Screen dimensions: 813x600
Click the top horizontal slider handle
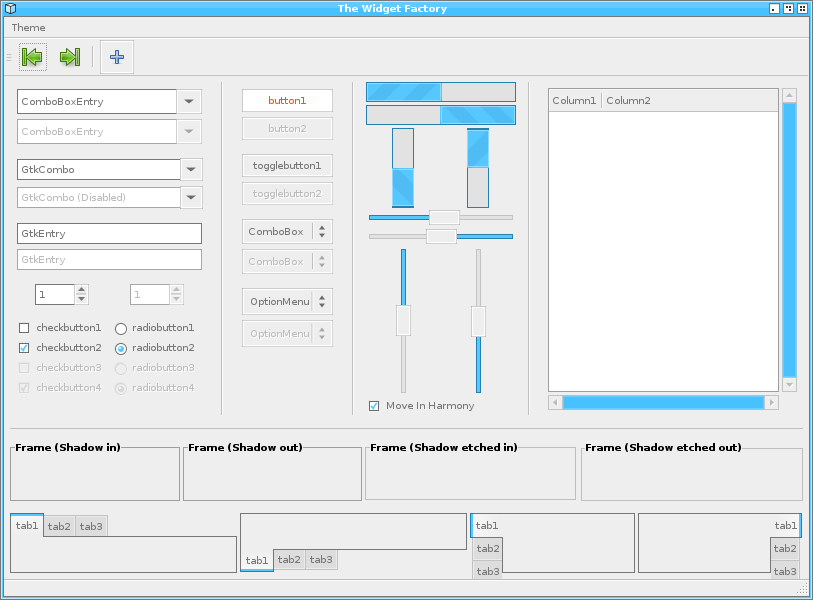click(x=444, y=217)
